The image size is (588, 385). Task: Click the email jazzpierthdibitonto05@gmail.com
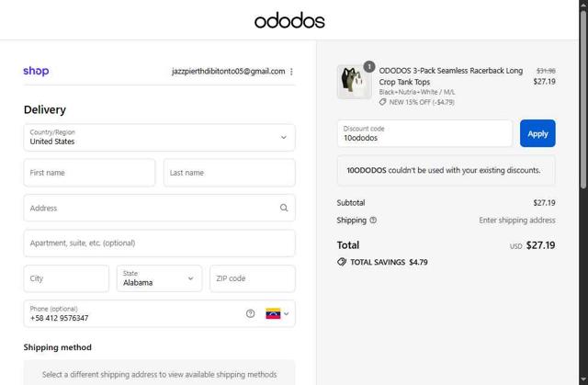point(229,72)
